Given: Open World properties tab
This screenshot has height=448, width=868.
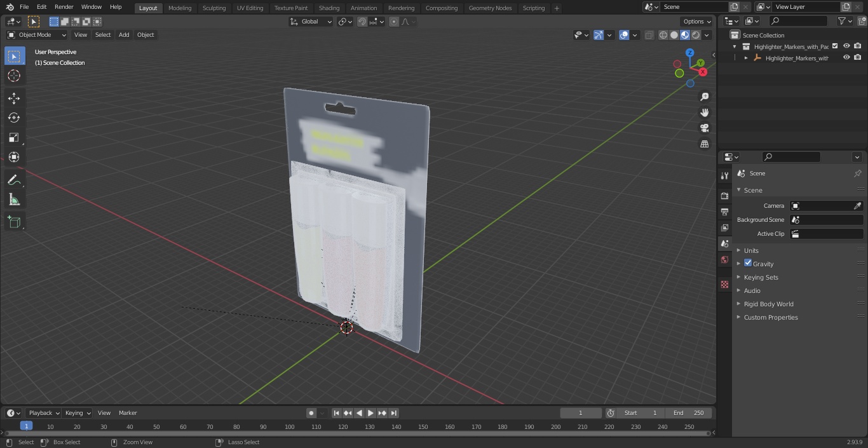Looking at the screenshot, I should 724,259.
